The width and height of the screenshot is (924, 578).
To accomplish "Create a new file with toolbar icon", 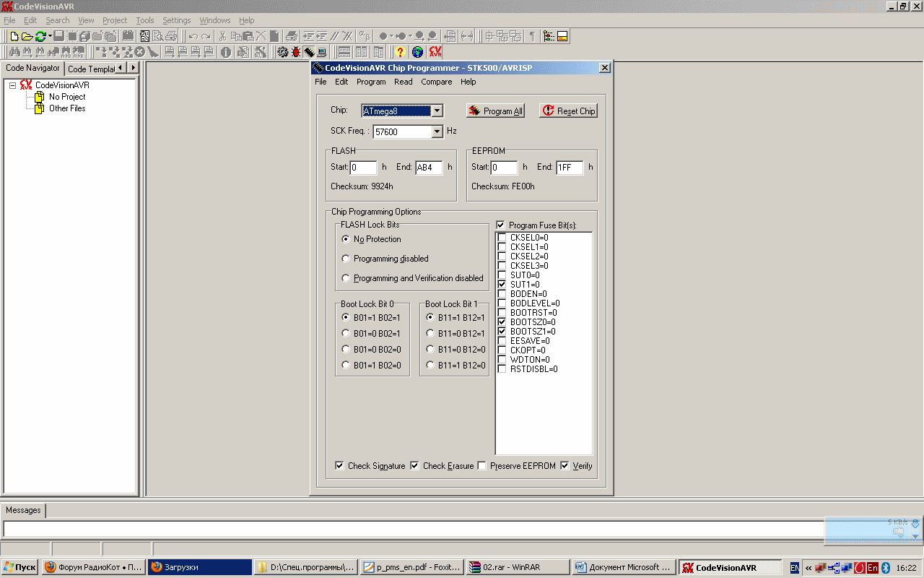I will (x=14, y=35).
